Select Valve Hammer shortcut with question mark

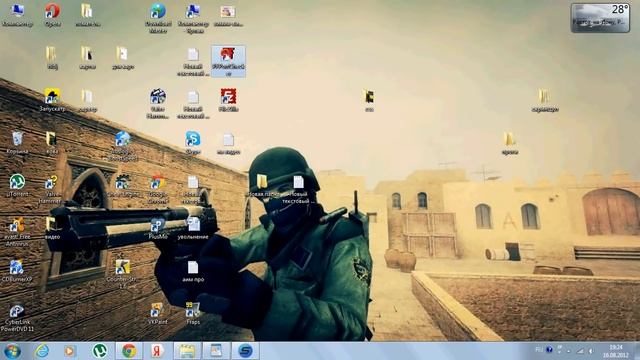[51, 189]
